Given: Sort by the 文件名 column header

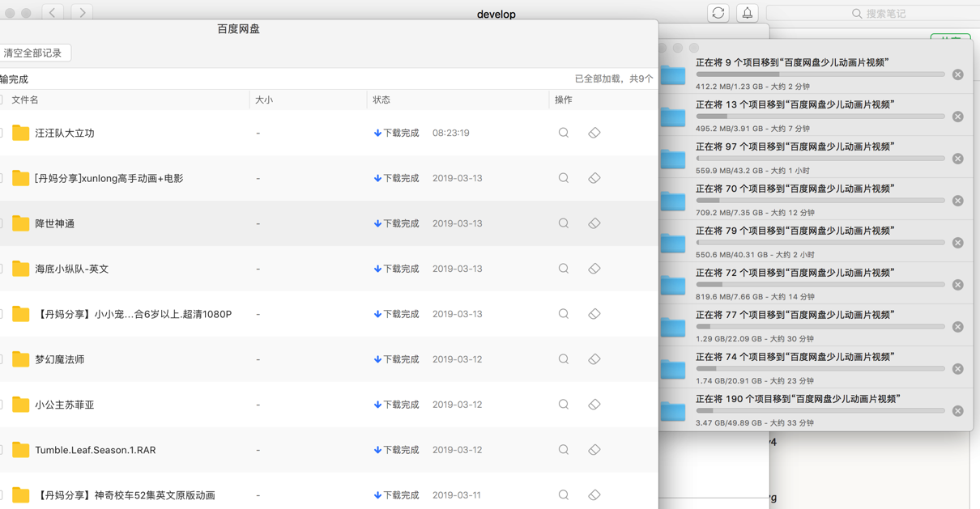Looking at the screenshot, I should click(25, 100).
